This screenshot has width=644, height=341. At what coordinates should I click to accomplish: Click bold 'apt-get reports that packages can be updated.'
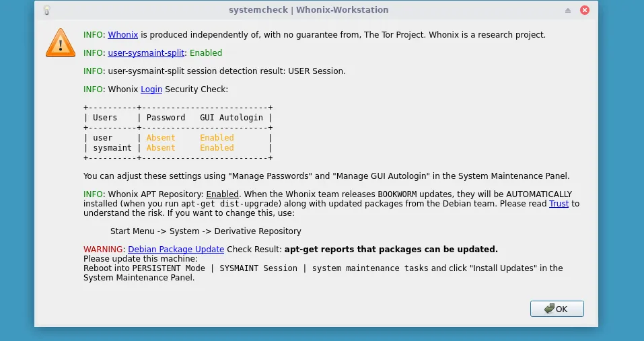391,249
